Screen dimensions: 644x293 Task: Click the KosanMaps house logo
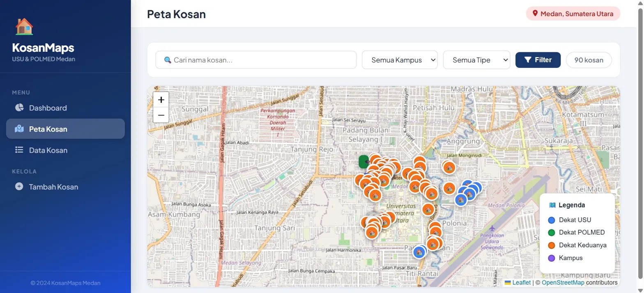24,27
